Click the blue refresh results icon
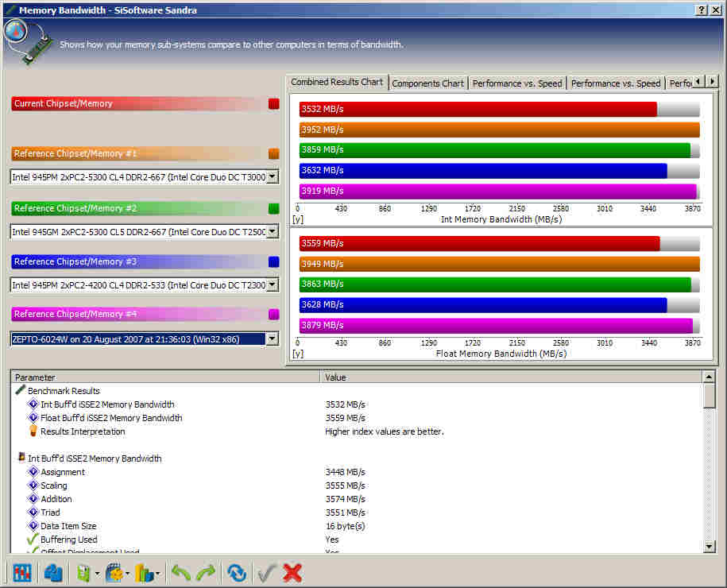 tap(236, 572)
